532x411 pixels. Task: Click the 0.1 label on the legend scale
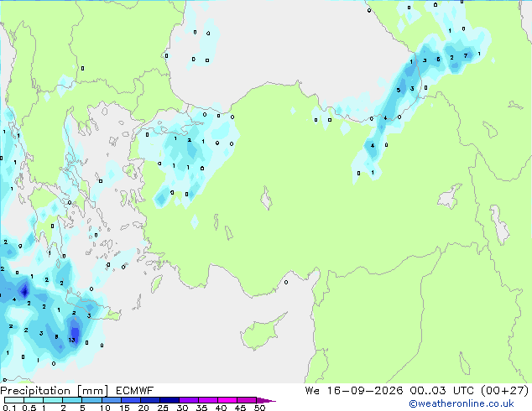(x=9, y=408)
